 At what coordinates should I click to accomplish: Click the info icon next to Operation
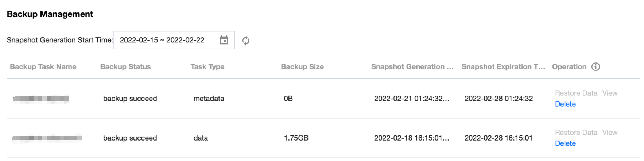[x=595, y=67]
